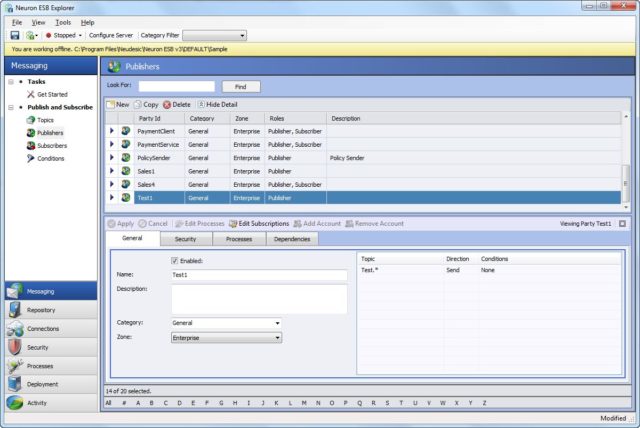Click the PaymentClient row party icon
Screen dimensions: 640x428
[126, 131]
